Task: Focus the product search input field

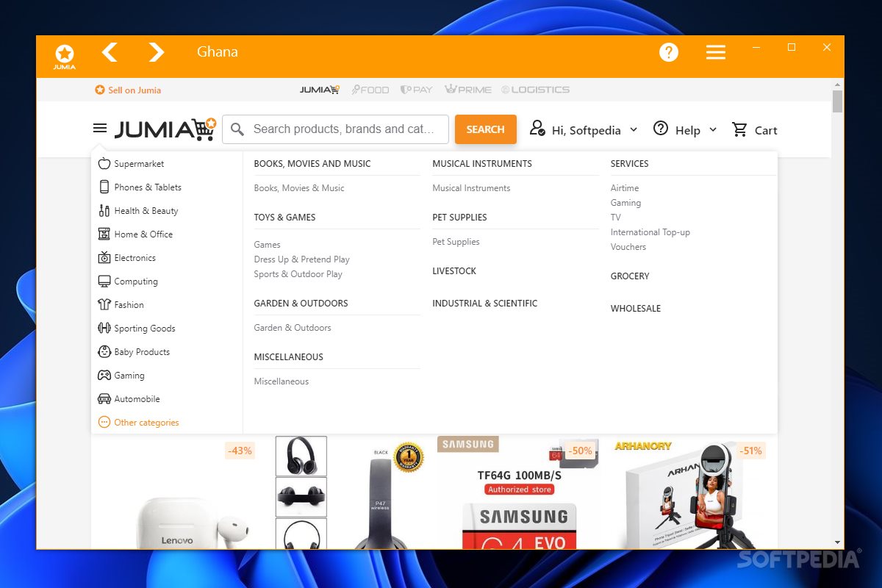Action: tap(335, 129)
